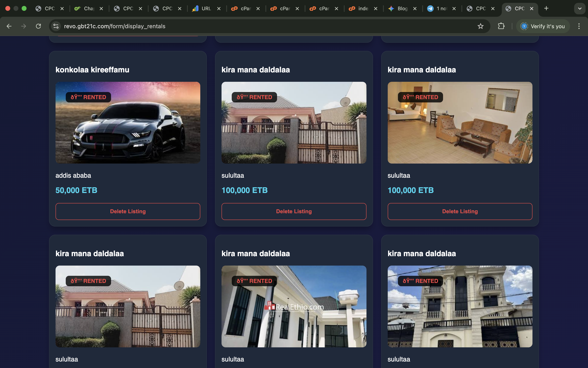Open the multi-story villa photo
The width and height of the screenshot is (588, 368).
(460, 306)
